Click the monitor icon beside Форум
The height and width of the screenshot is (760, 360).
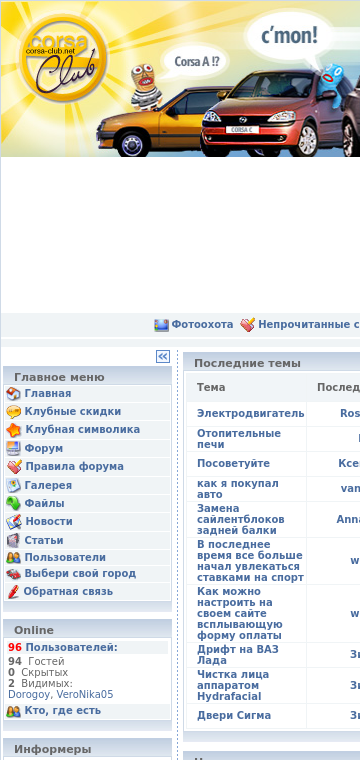pos(13,448)
